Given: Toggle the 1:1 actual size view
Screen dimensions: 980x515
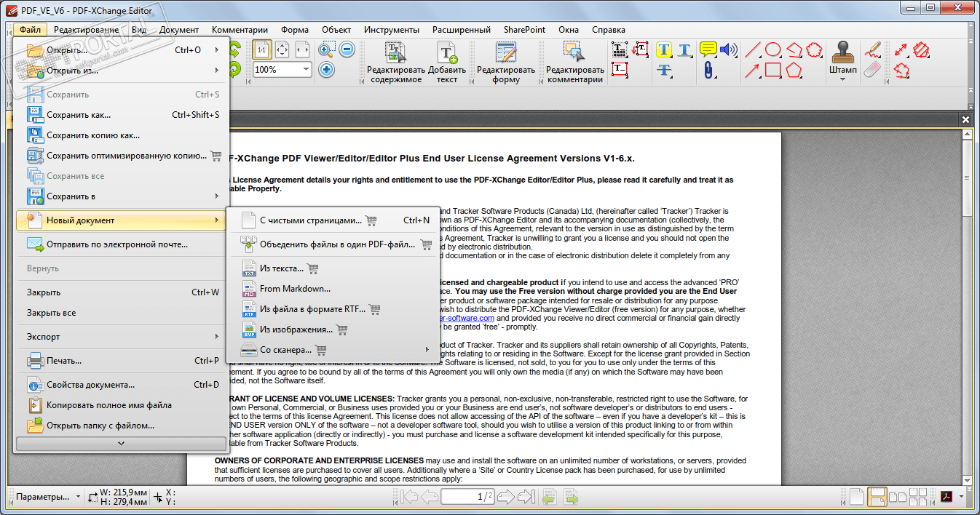Looking at the screenshot, I should point(261,50).
